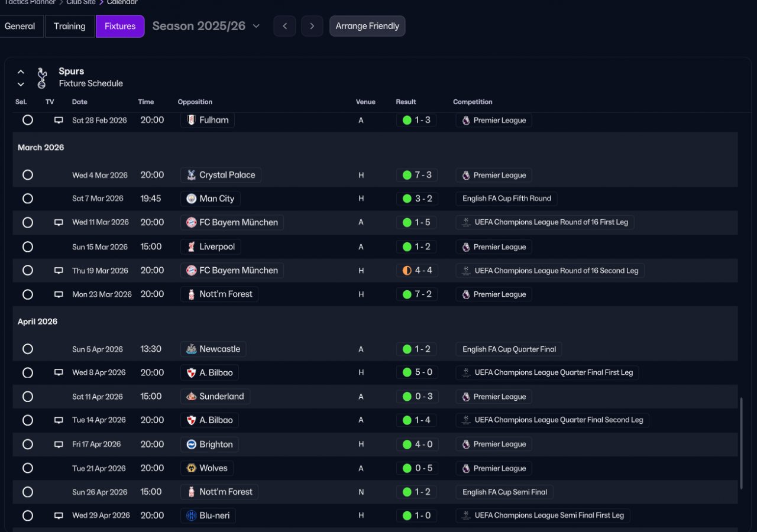Open UEFA Champions League Semi Final First Leg
The width and height of the screenshot is (757, 532).
tap(543, 515)
